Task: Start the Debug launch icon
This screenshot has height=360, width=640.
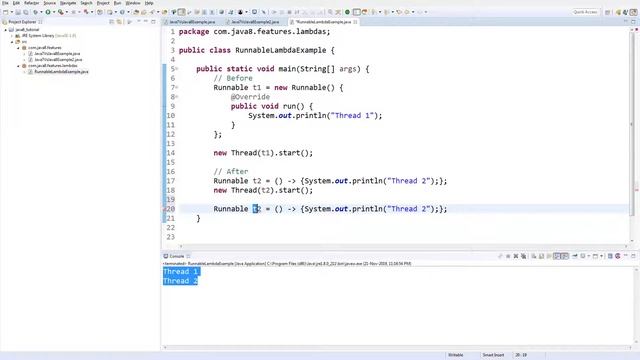Action: coord(35,12)
